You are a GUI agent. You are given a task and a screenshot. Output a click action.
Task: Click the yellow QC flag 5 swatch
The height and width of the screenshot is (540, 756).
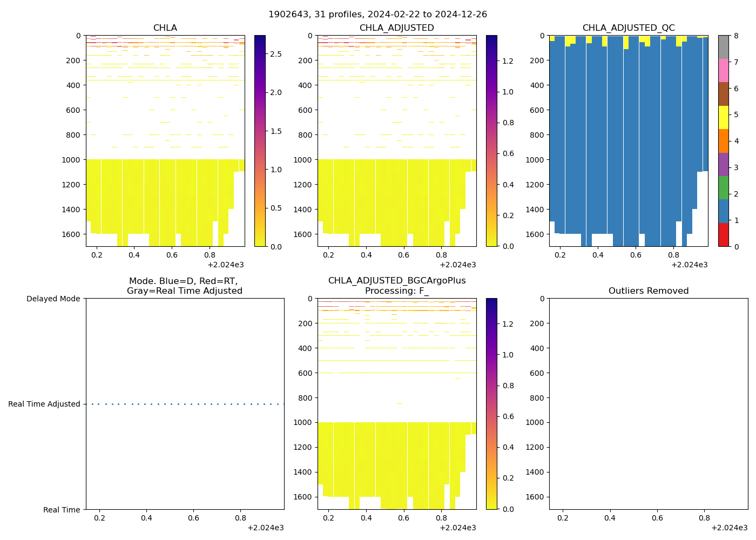point(723,117)
